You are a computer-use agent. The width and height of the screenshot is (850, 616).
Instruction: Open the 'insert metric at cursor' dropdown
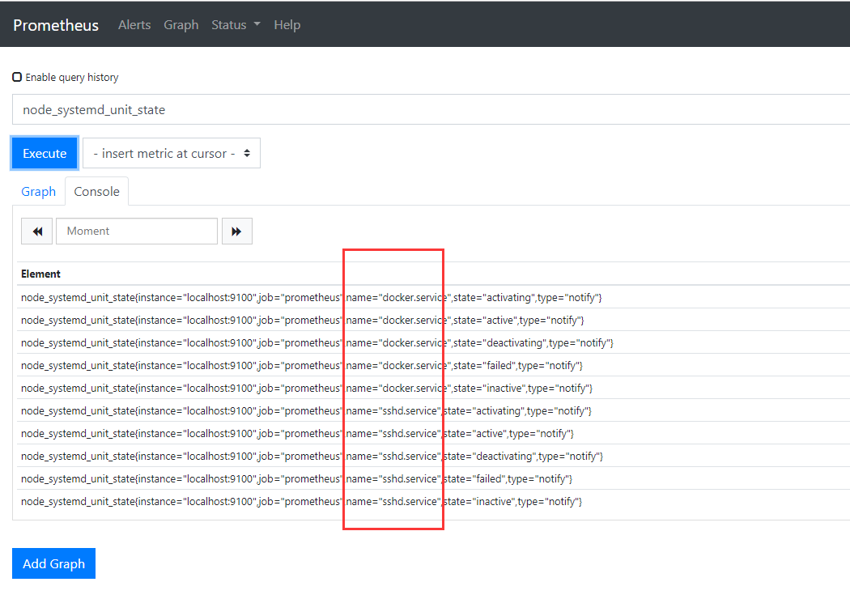tap(171, 152)
